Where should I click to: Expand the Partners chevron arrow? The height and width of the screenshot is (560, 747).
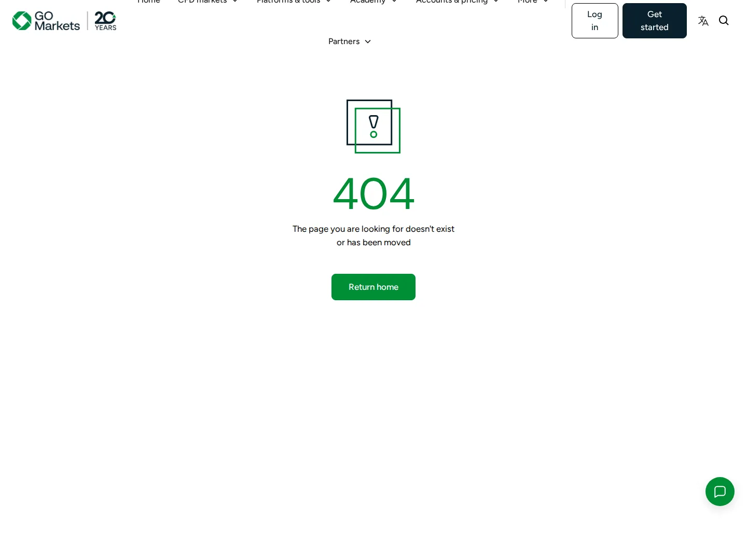[x=368, y=41]
